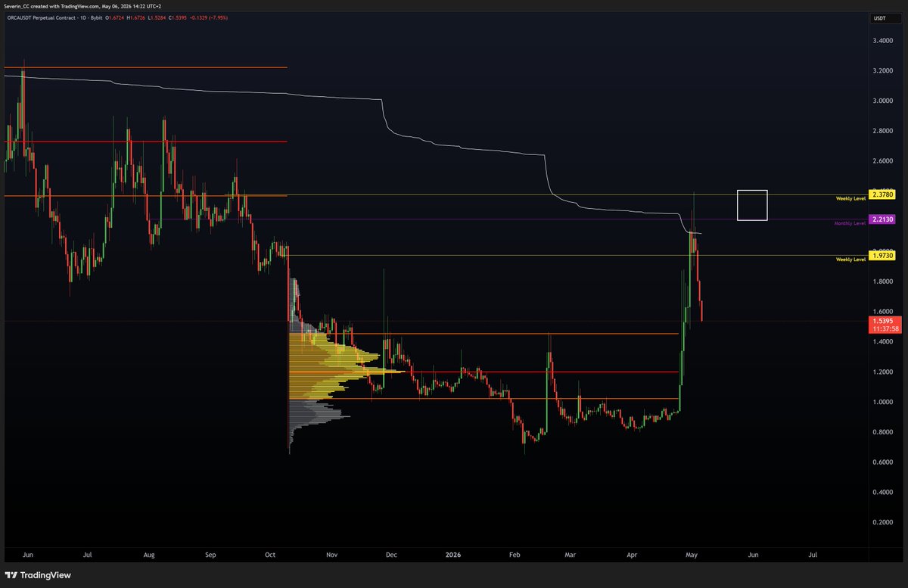Viewport: 908px width, 588px height.
Task: Click the Weekly Level text beside 1.9730
Action: (850, 260)
